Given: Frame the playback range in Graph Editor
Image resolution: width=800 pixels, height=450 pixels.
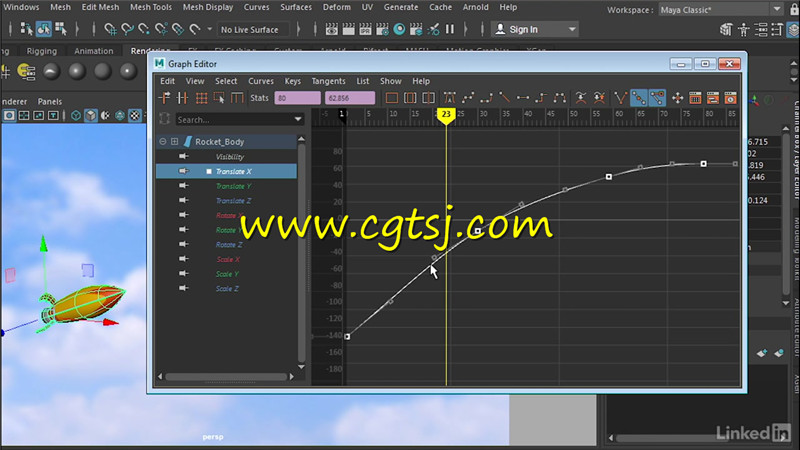Looking at the screenshot, I should click(410, 98).
